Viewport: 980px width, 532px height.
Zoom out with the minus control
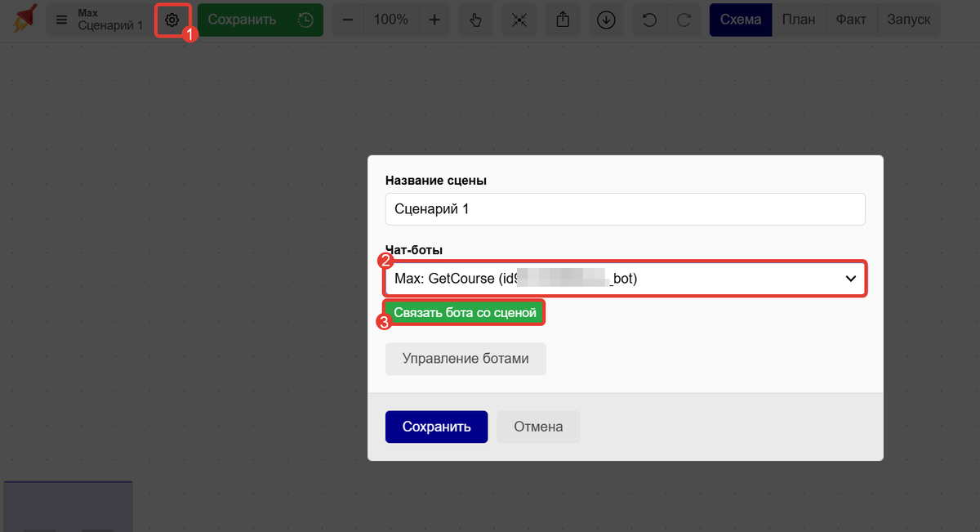coord(347,19)
